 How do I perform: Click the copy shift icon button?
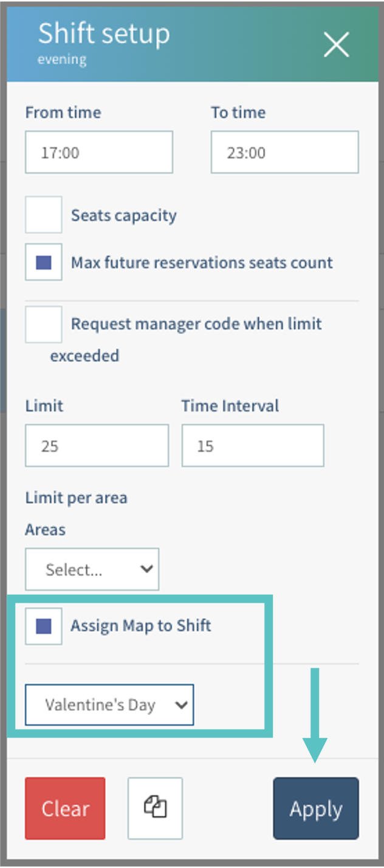[x=155, y=808]
